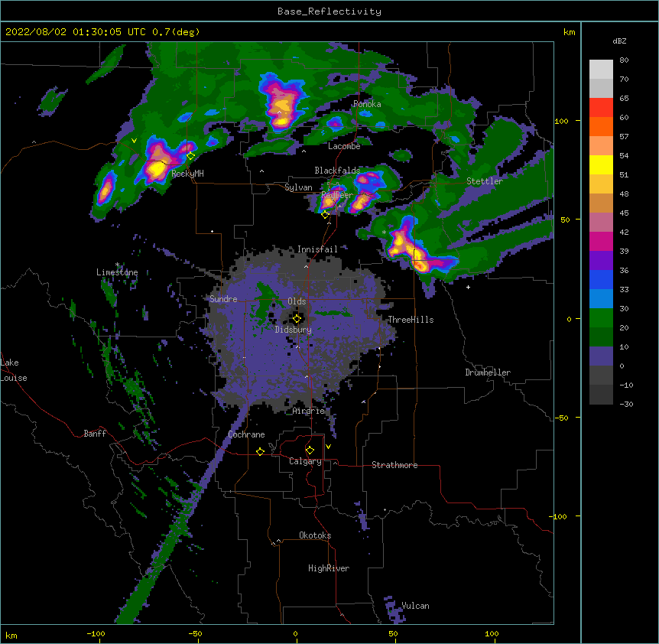Viewport: 659px width, 644px height.
Task: Click the slate purple 0-10 dBZ legend swatch
Action: click(x=601, y=356)
